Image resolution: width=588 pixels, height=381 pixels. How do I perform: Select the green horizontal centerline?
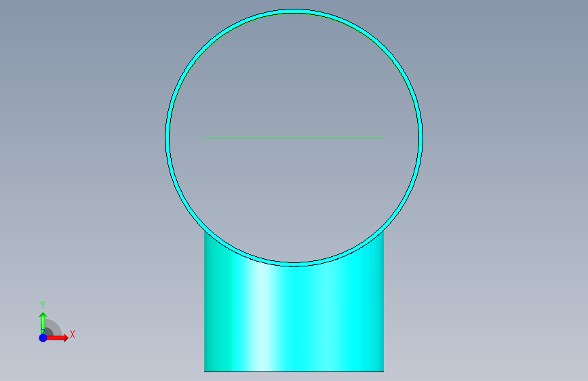(x=294, y=138)
